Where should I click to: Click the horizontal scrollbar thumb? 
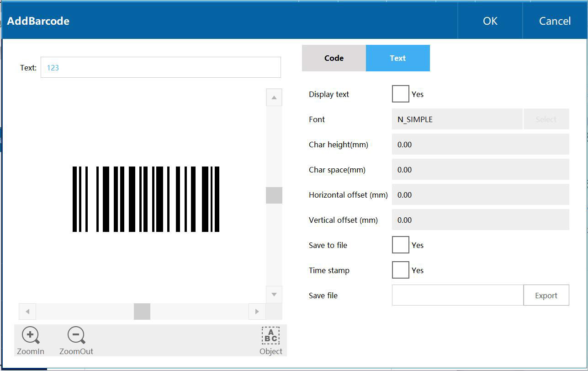coord(142,312)
